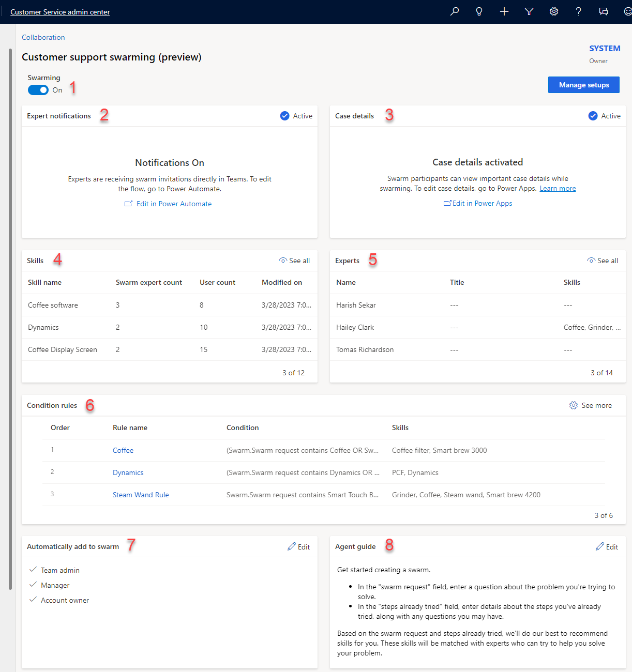Open the Steam Wand Rule
Screen dimensions: 632x672
pos(141,495)
